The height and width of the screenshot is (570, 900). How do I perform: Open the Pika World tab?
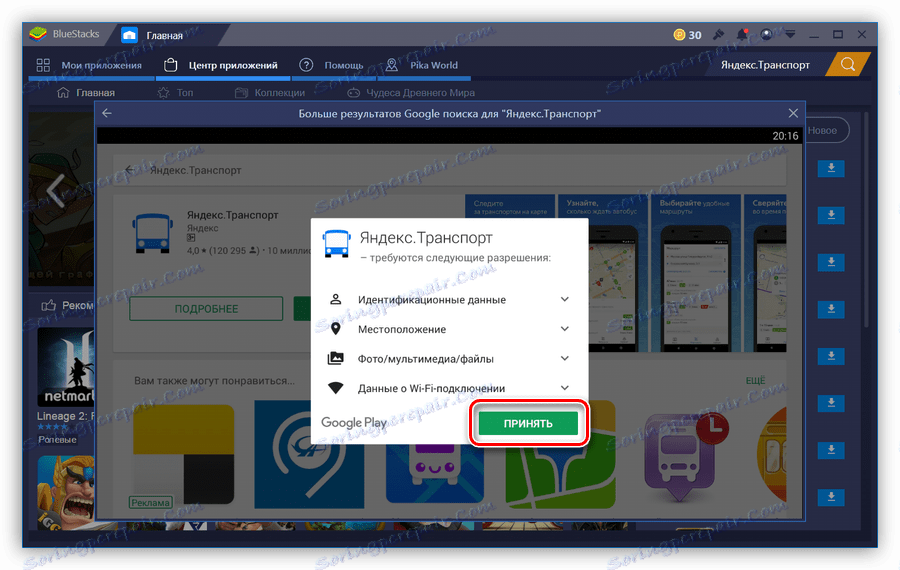click(422, 65)
